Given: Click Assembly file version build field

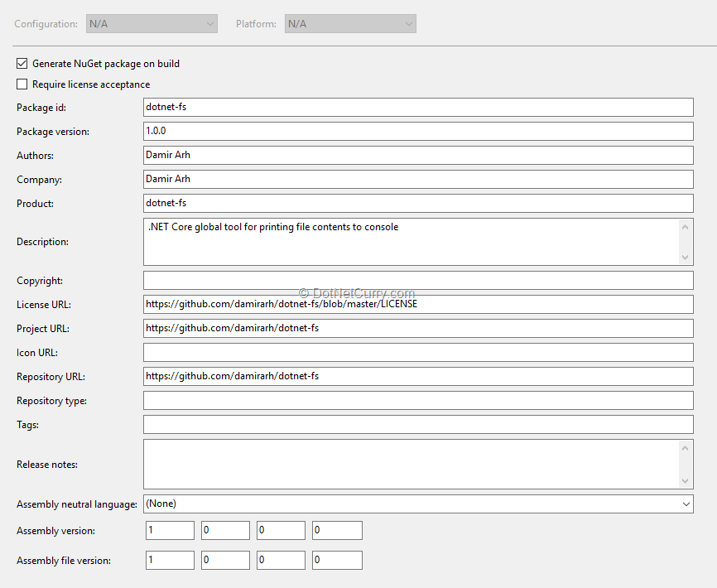Looking at the screenshot, I should 281,560.
